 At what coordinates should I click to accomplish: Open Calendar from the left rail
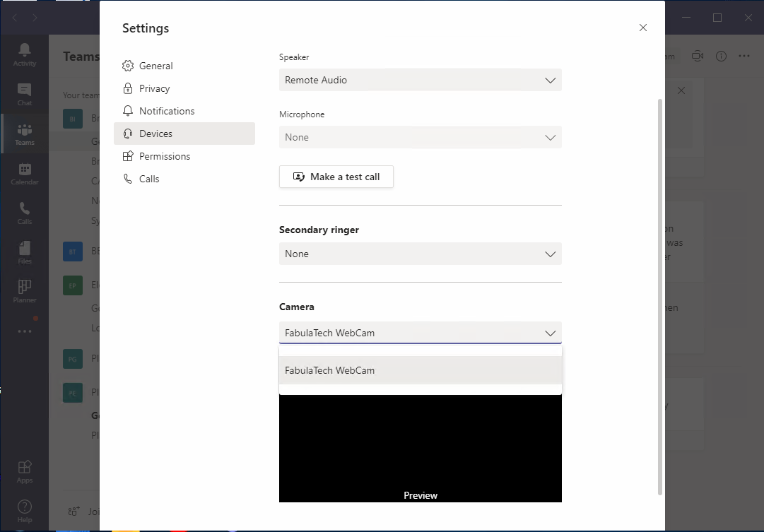pos(24,173)
